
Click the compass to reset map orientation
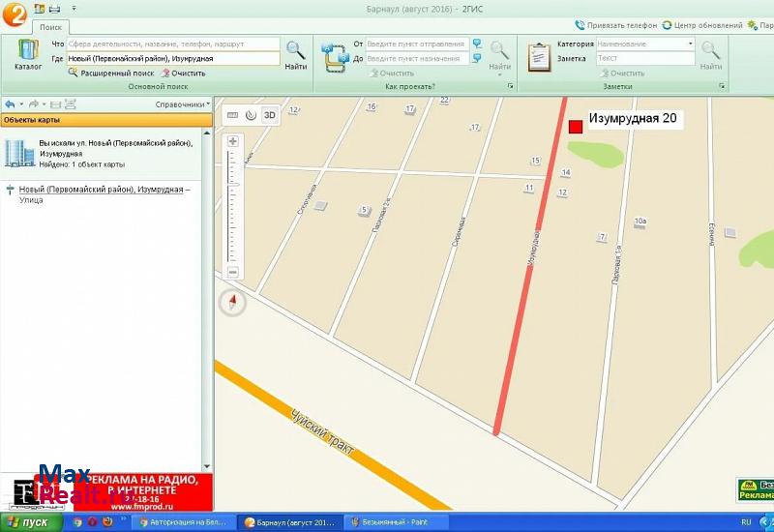tap(232, 303)
